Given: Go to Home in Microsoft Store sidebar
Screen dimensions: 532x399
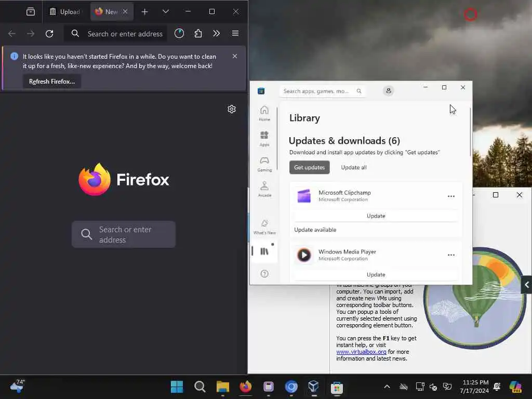Looking at the screenshot, I should pyautogui.click(x=264, y=113).
